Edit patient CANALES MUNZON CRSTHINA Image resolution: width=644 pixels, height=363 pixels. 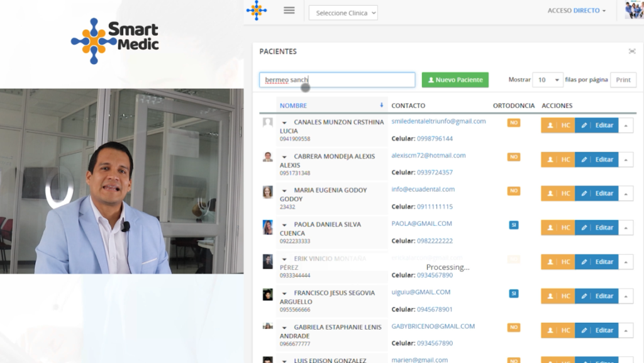(597, 125)
